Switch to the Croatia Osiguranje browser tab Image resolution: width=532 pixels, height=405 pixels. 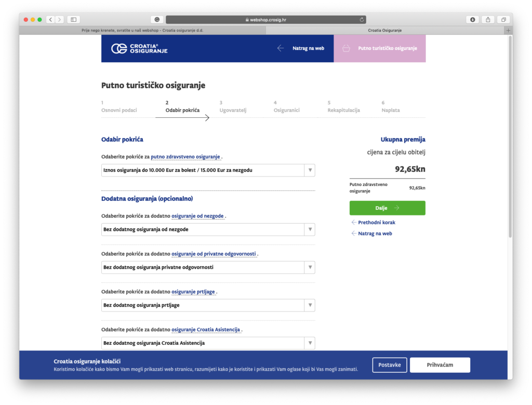(384, 31)
